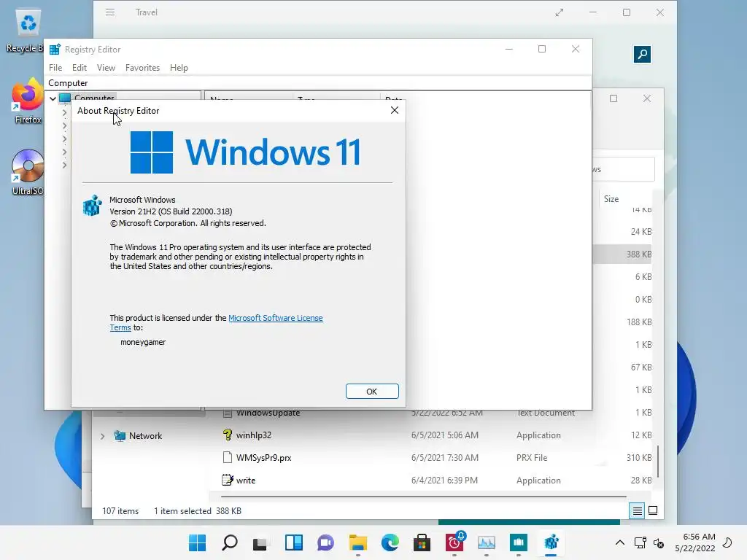Open the Favorites menu in Registry Editor
Viewport: 747px width, 560px height.
pyautogui.click(x=142, y=68)
